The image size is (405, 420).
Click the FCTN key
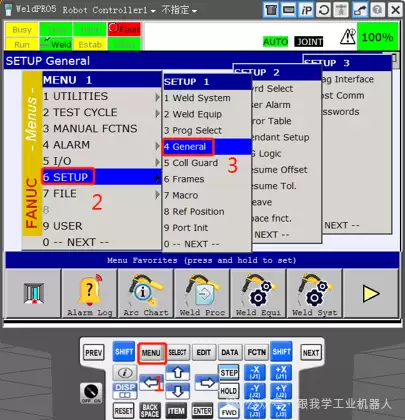256,353
